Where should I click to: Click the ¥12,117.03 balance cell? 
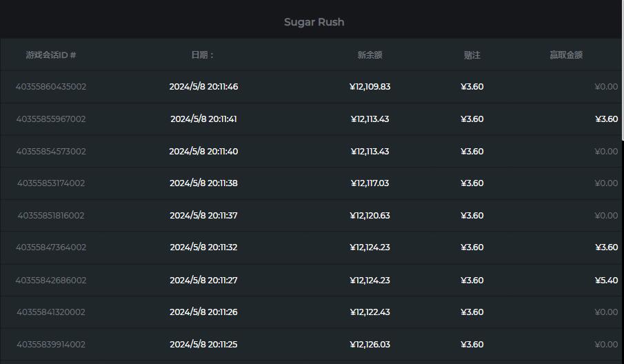[370, 183]
